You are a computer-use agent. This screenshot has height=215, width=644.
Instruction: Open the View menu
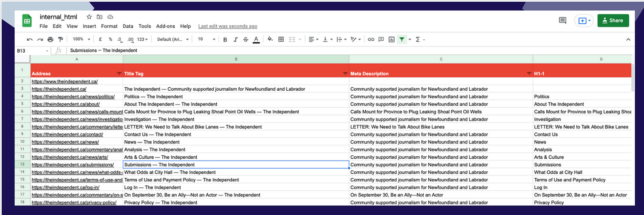click(72, 26)
